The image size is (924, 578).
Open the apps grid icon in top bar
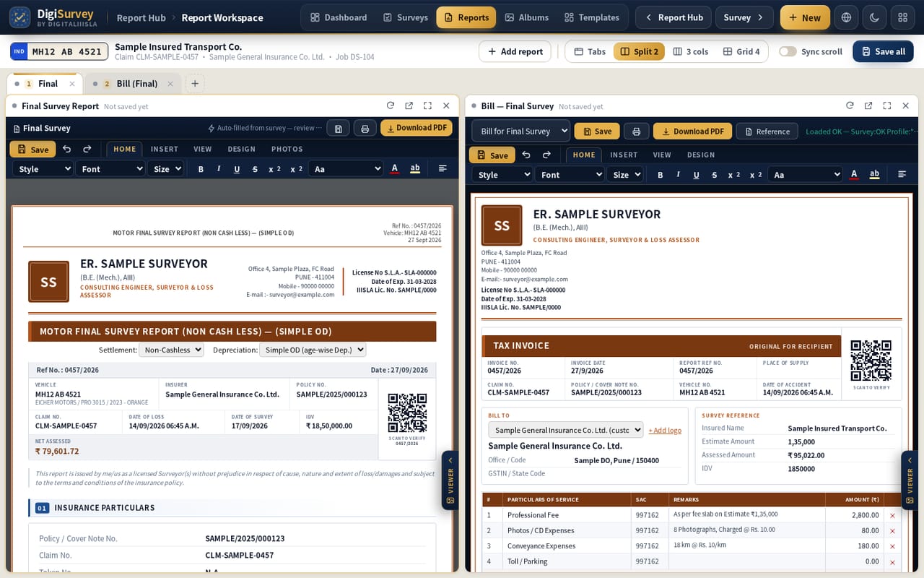(x=902, y=17)
